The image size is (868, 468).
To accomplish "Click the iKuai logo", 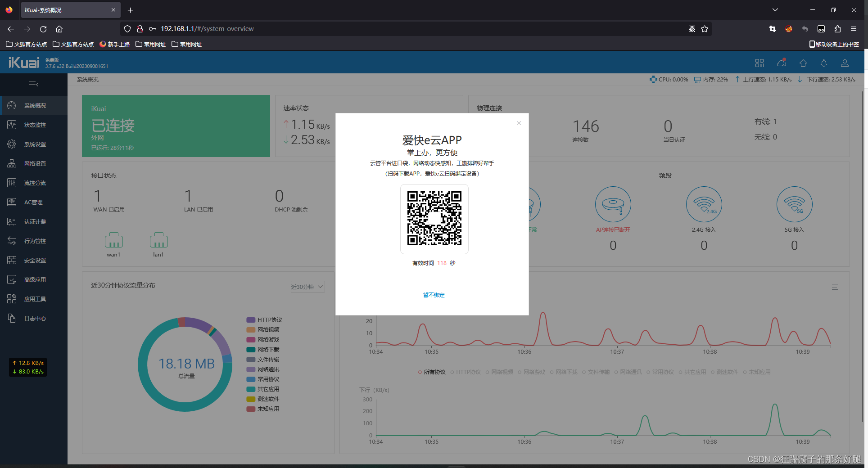I will (x=24, y=63).
